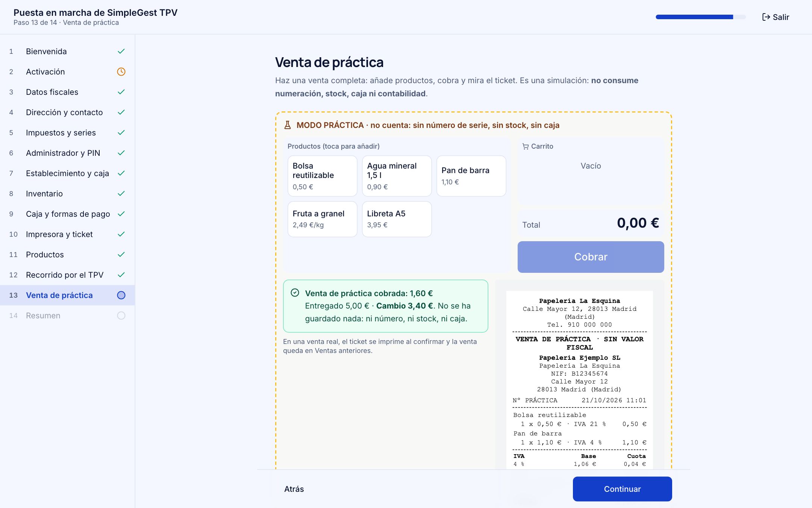The width and height of the screenshot is (812, 508).
Task: Open Dirección y contacto step
Action: [67, 112]
